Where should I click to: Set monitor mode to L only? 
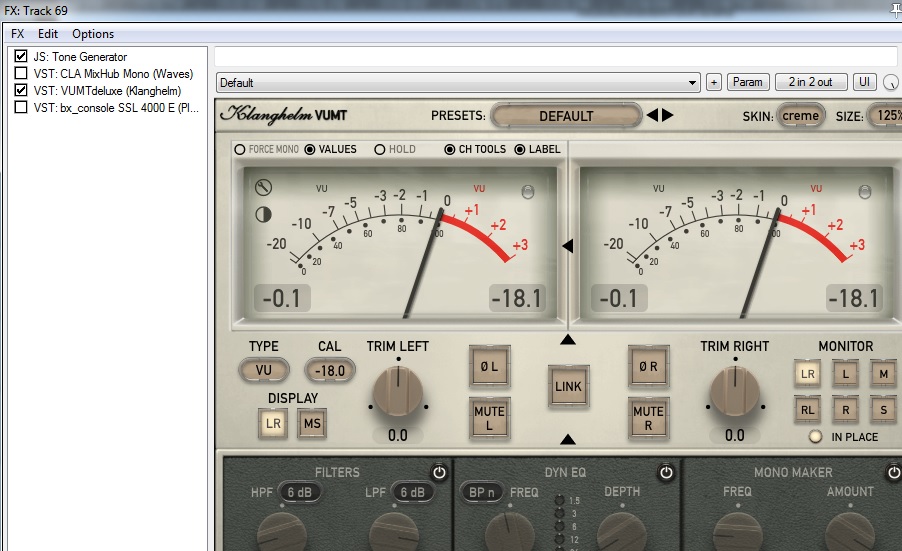[846, 374]
